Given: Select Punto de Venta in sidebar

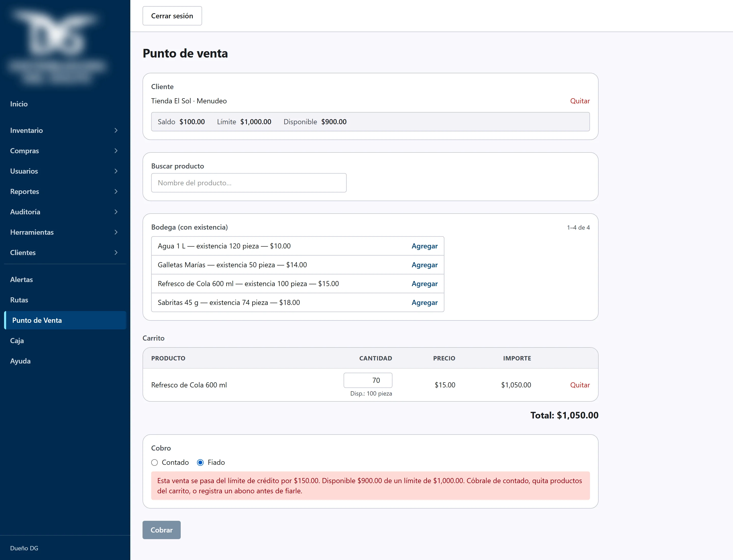Looking at the screenshot, I should click(65, 320).
